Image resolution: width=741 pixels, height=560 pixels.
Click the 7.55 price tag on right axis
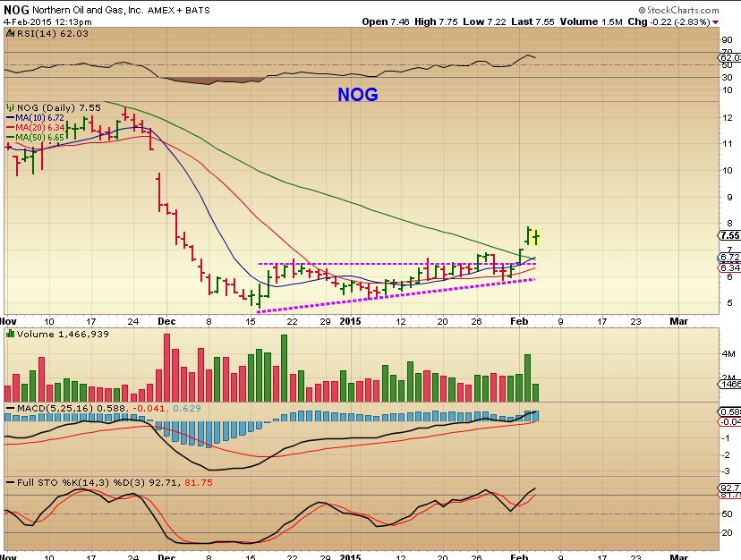coord(729,235)
